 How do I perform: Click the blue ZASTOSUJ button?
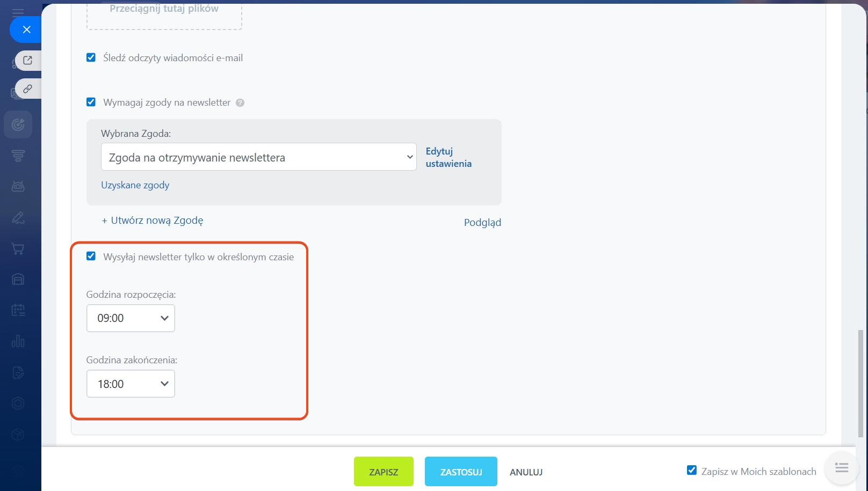pos(461,472)
